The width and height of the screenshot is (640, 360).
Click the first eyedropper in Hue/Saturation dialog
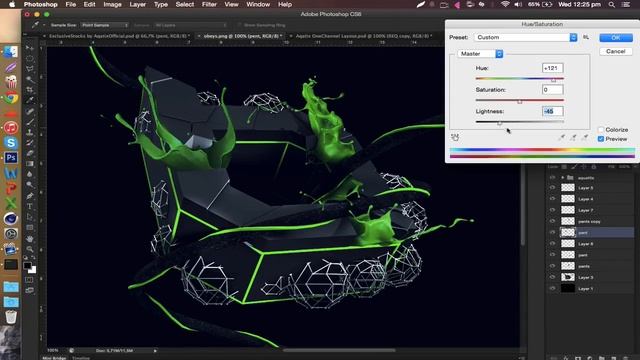pyautogui.click(x=562, y=138)
